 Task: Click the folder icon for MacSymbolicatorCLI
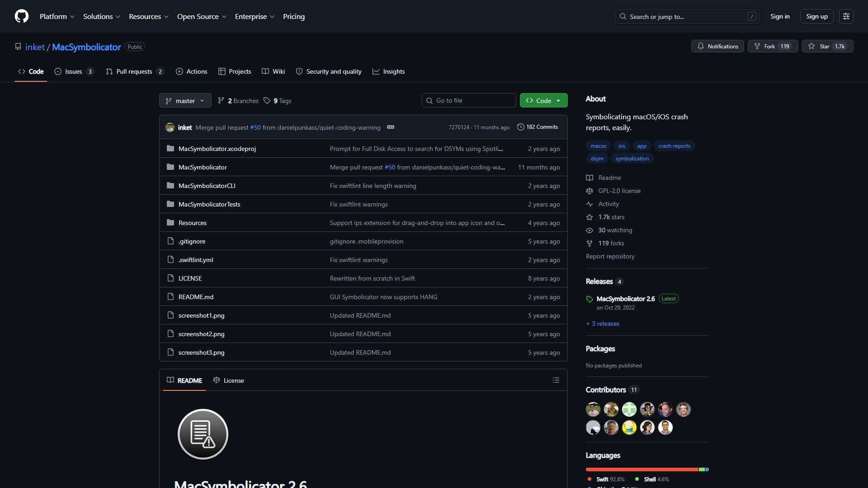[x=170, y=186]
